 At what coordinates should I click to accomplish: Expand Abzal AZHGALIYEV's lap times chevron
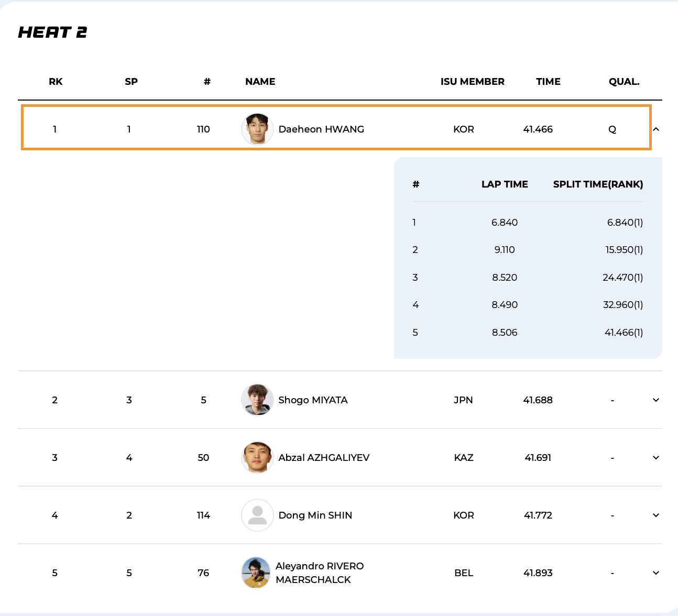tap(656, 458)
